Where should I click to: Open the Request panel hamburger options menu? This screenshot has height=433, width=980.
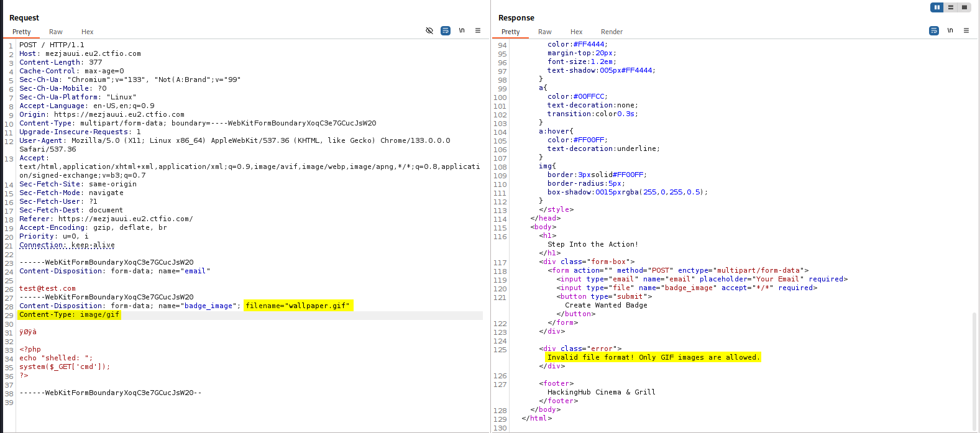(x=478, y=30)
